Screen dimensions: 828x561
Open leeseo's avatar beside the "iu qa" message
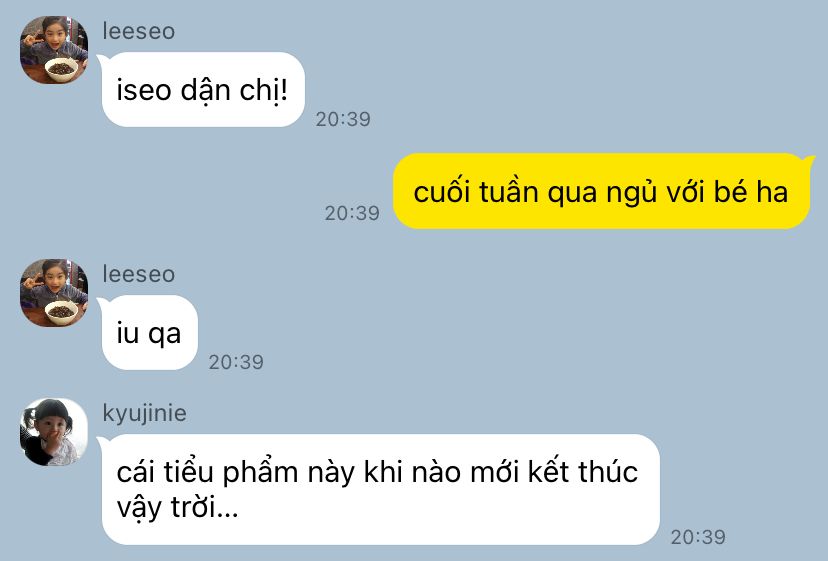pyautogui.click(x=54, y=293)
